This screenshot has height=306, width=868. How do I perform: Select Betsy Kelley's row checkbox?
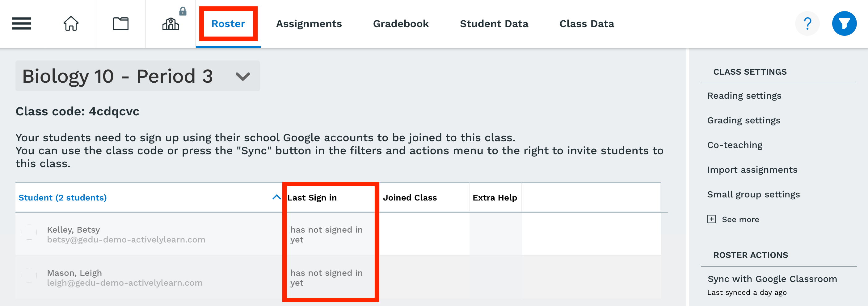point(29,232)
